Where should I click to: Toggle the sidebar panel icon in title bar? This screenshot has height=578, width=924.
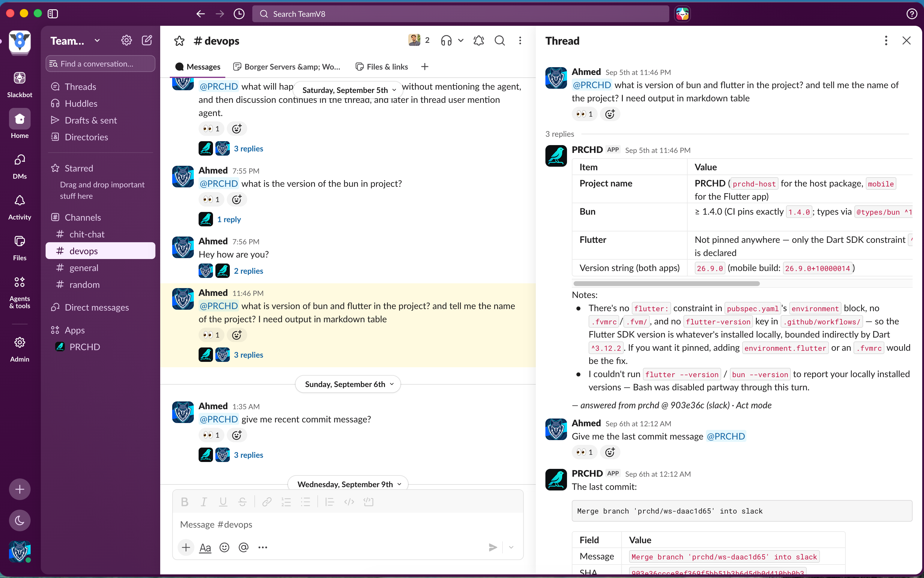tap(53, 14)
